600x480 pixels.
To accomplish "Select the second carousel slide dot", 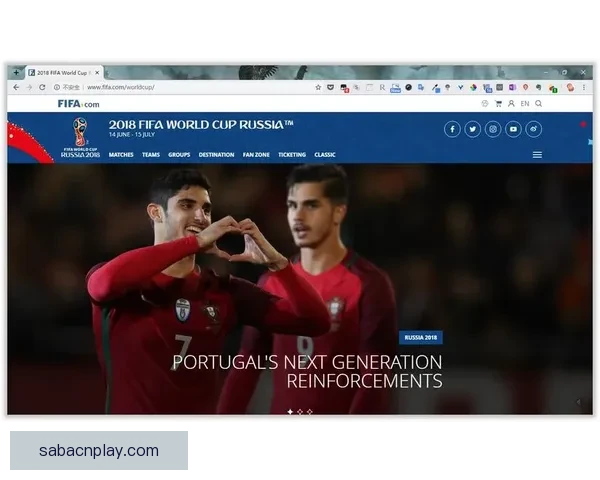I will point(300,412).
